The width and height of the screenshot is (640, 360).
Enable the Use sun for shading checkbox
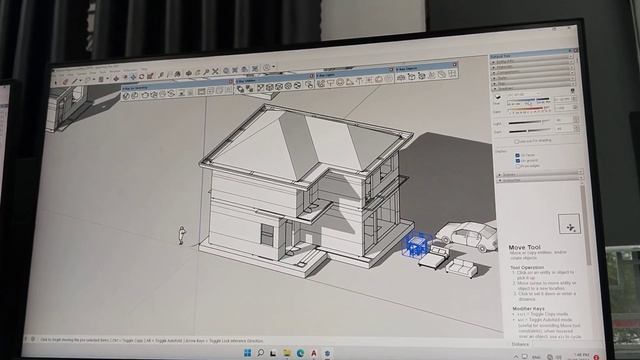click(517, 141)
